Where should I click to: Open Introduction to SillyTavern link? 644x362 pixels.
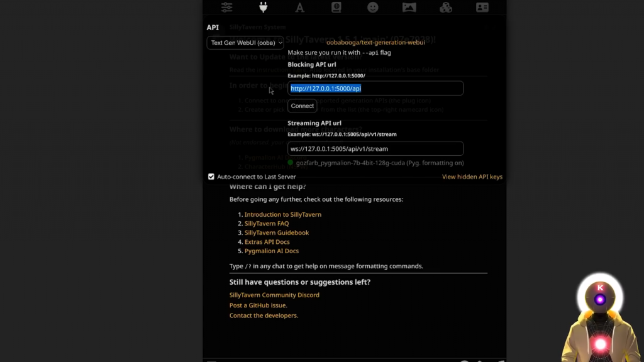pos(283,215)
